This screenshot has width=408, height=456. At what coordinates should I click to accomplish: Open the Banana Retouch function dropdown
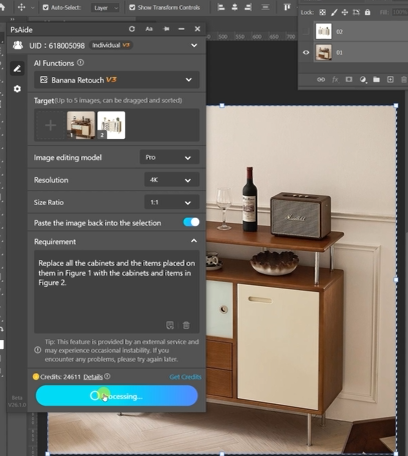117,80
